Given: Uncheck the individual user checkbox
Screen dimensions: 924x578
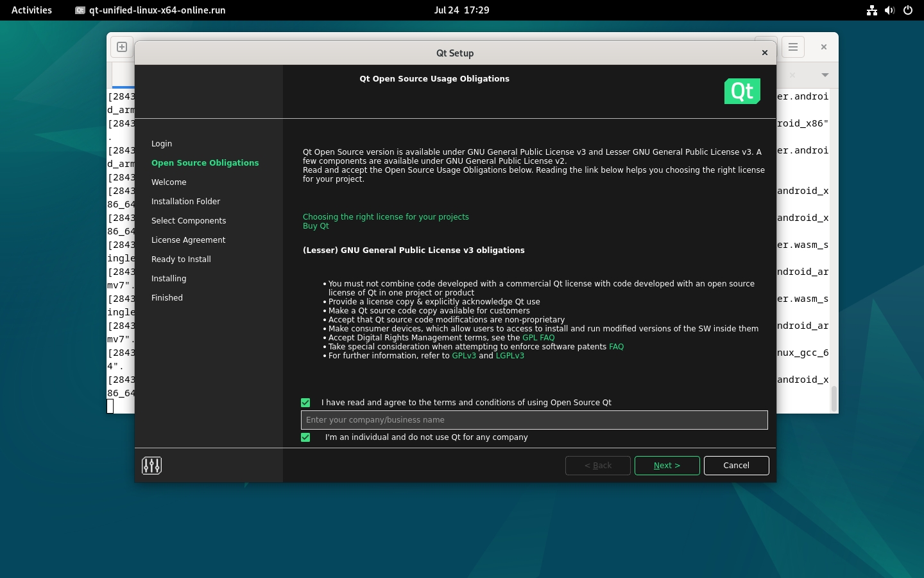Looking at the screenshot, I should tap(305, 437).
